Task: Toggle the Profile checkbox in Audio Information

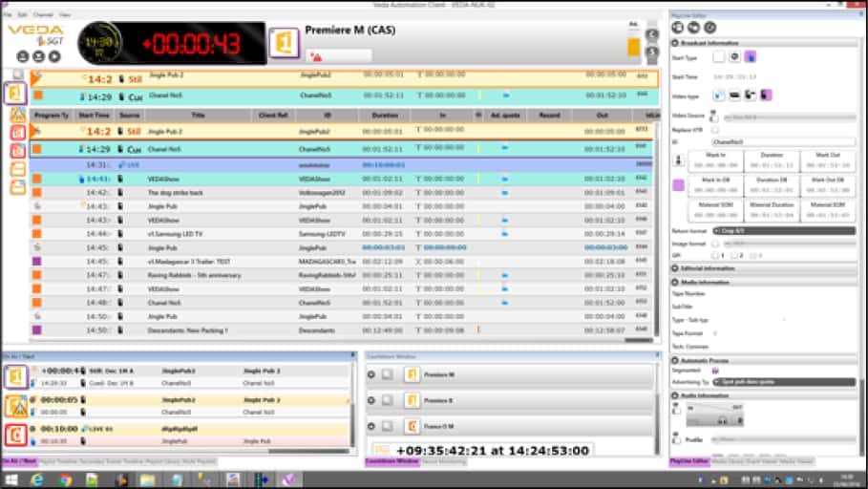Action: pos(676,440)
